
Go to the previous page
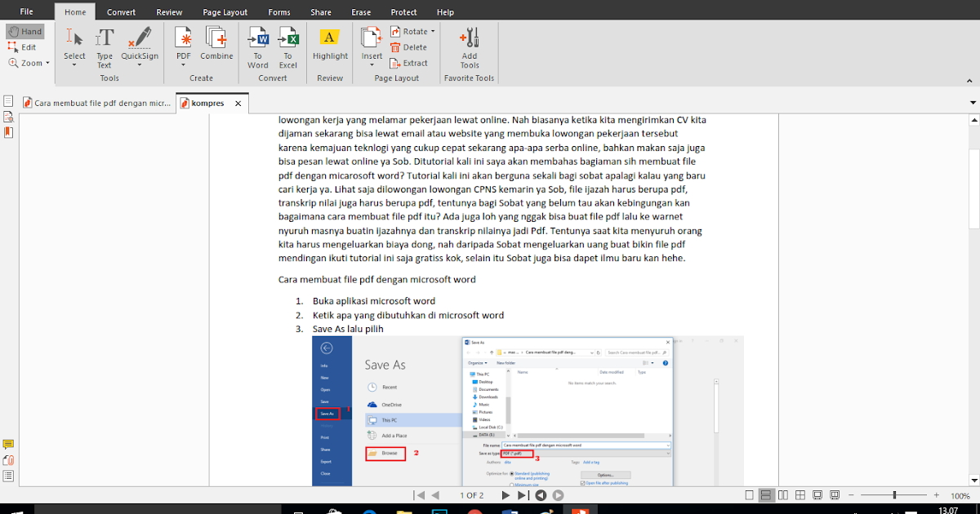coord(435,495)
